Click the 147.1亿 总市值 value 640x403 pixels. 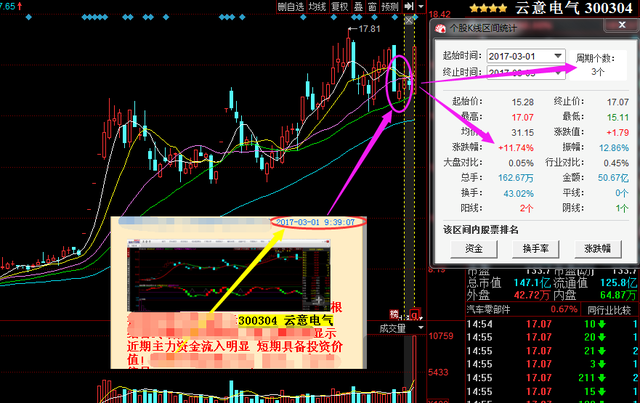(x=532, y=283)
